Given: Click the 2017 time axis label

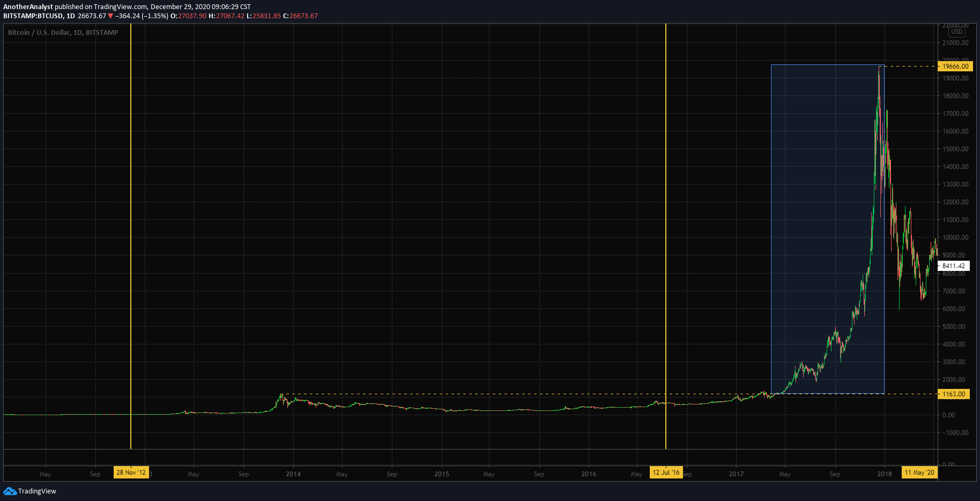Looking at the screenshot, I should point(737,474).
